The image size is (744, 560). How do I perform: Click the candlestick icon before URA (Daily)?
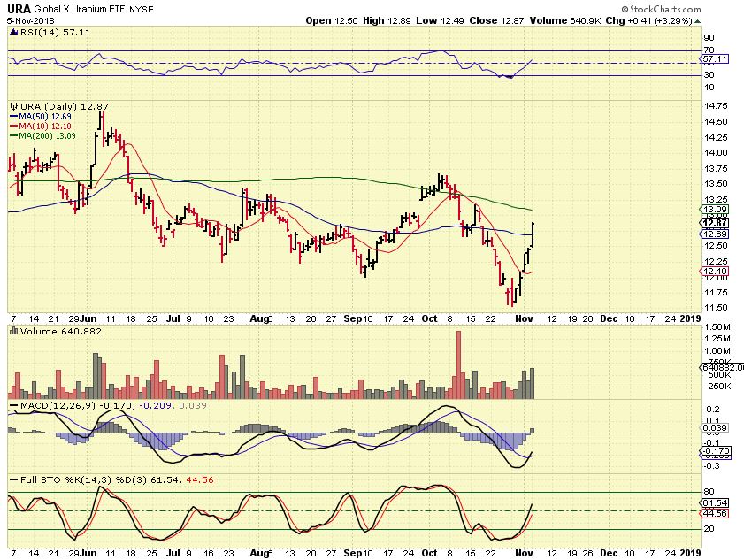tap(14, 107)
